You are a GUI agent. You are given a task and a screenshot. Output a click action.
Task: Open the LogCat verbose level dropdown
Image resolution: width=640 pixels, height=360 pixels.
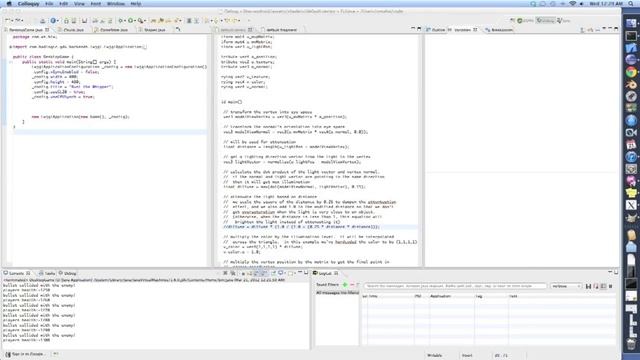click(566, 286)
